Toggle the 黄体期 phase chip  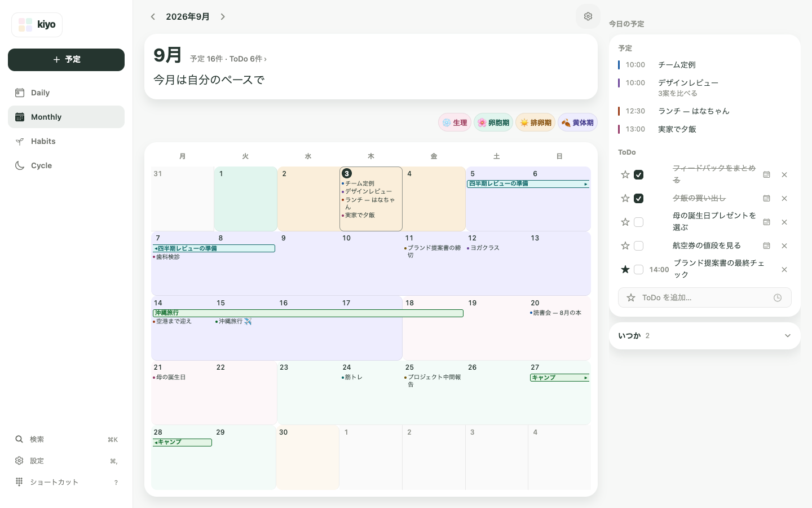pyautogui.click(x=577, y=122)
